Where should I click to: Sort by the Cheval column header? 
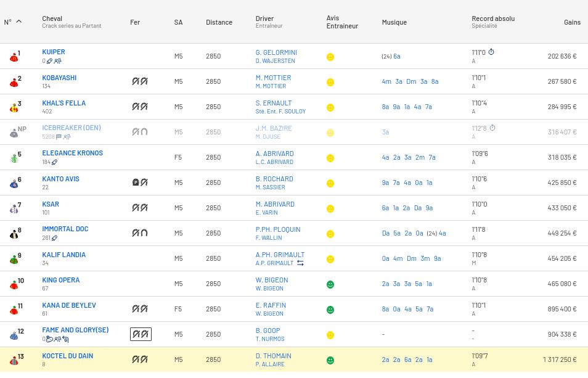coord(52,18)
